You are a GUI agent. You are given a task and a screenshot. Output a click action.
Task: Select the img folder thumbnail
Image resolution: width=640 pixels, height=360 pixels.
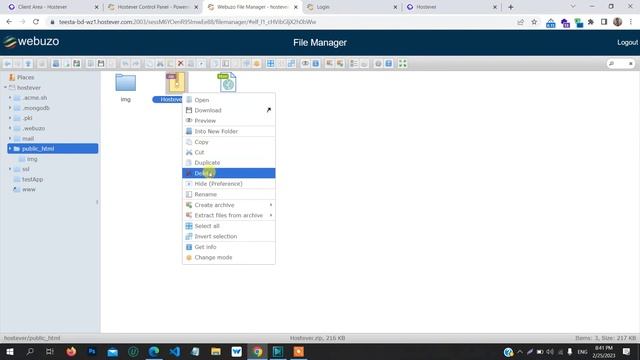pos(125,82)
